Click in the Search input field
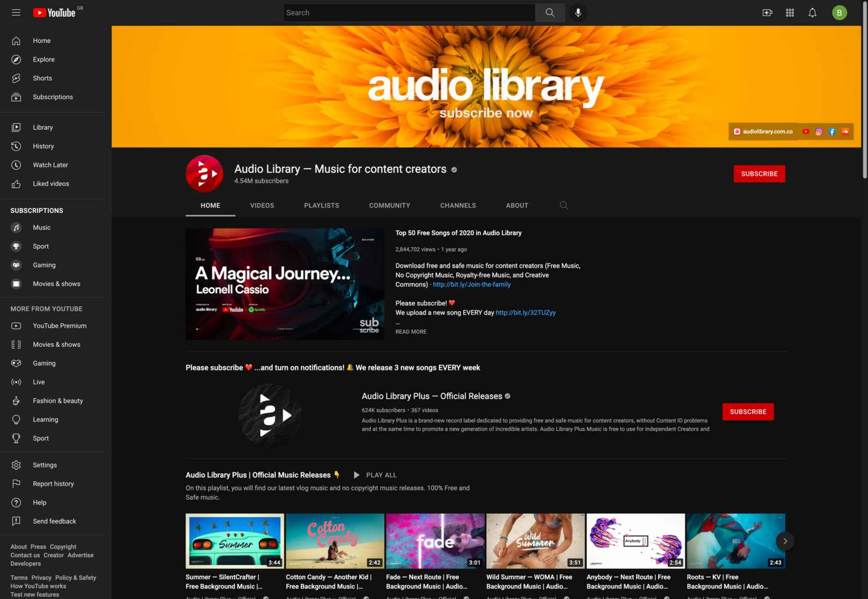 pyautogui.click(x=409, y=13)
